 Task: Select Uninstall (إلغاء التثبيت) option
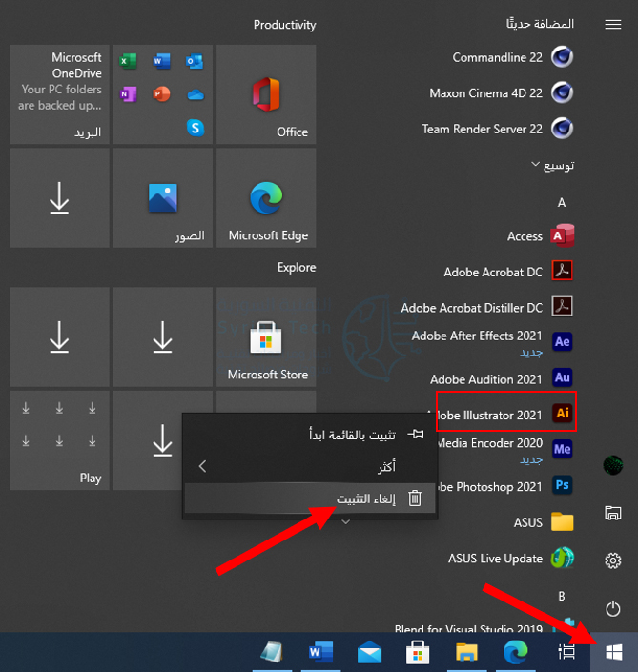[x=310, y=498]
